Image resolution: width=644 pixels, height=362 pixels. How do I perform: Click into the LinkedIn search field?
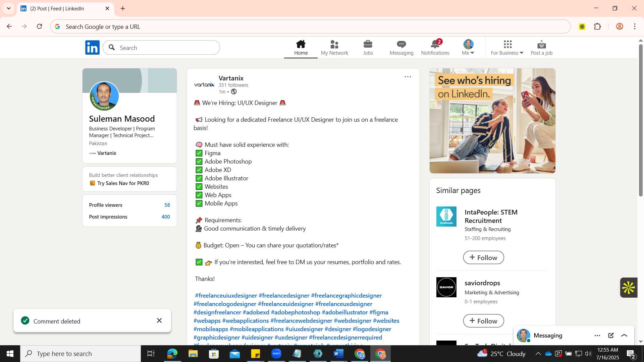click(161, 48)
